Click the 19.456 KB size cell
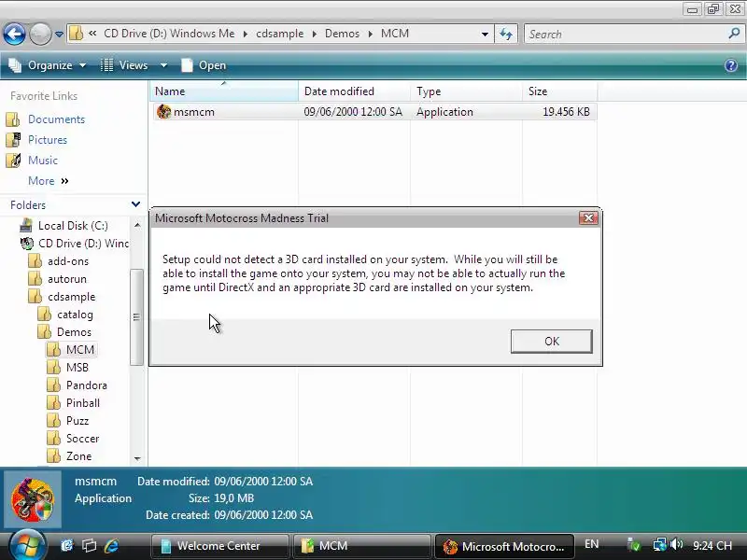747x560 pixels. pyautogui.click(x=566, y=112)
